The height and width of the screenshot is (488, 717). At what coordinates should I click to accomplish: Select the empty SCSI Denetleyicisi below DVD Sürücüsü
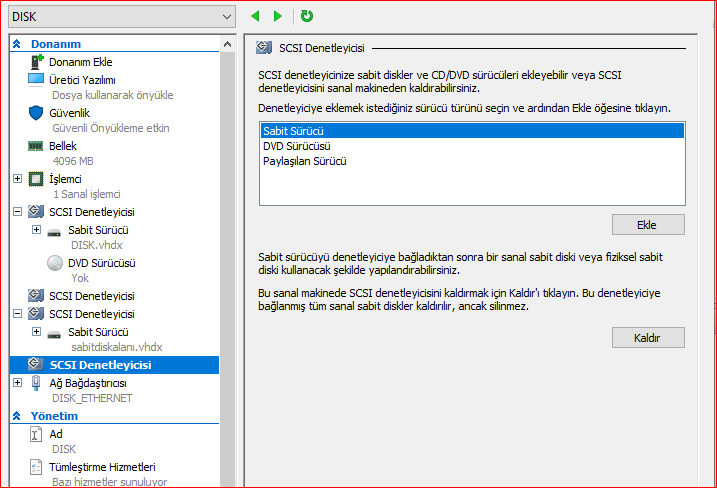[92, 296]
